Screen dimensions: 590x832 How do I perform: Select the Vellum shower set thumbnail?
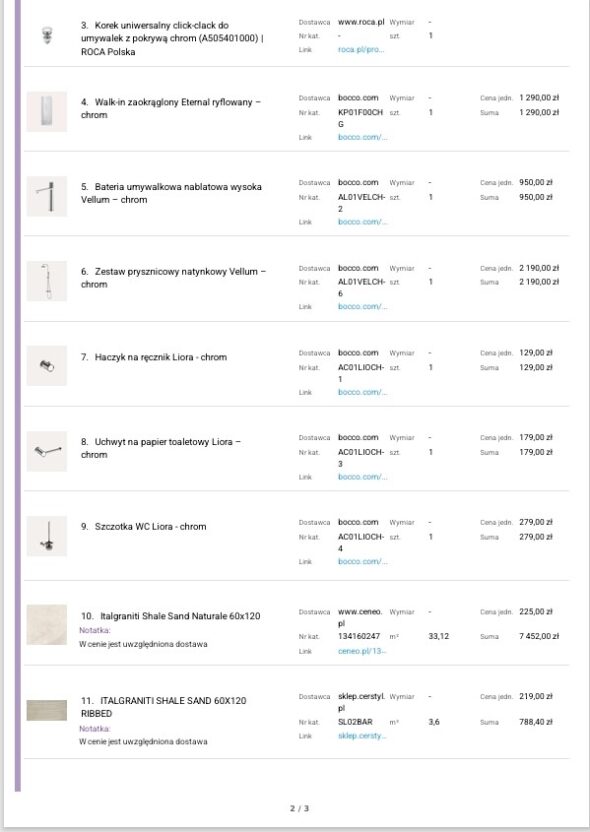coord(47,281)
